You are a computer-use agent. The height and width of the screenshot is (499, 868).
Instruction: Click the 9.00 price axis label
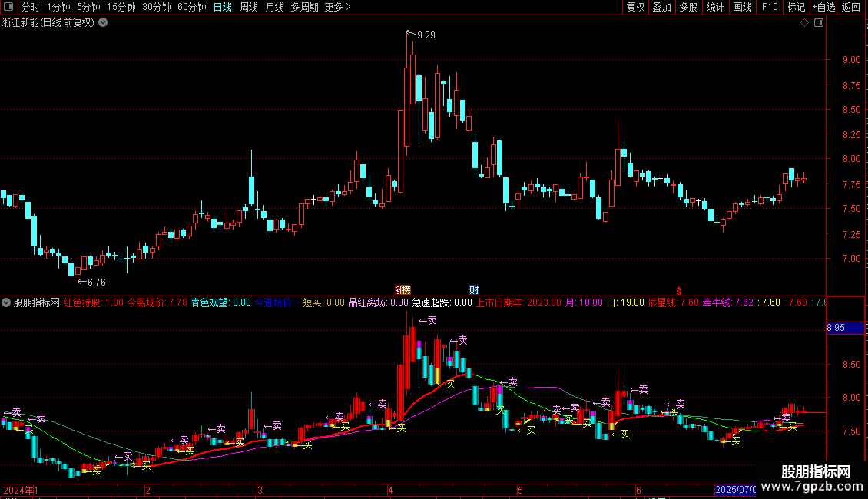(851, 60)
